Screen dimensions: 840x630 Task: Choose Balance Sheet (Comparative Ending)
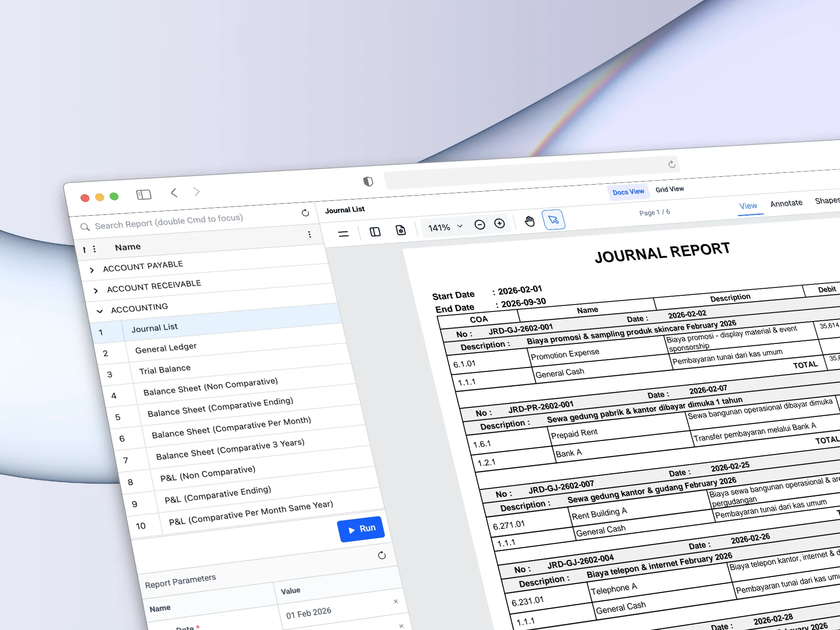point(220,407)
